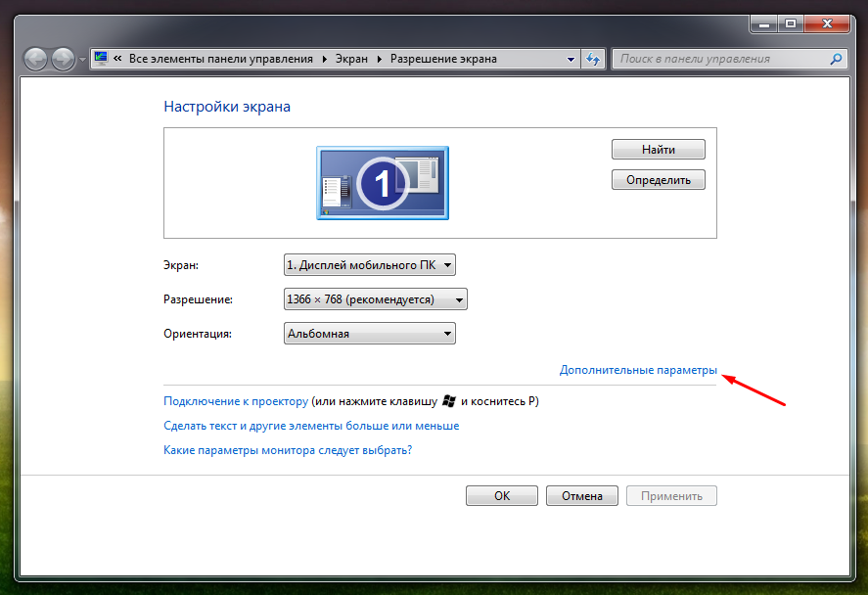The image size is (868, 595).
Task: Click the Back navigation arrow
Action: (36, 59)
